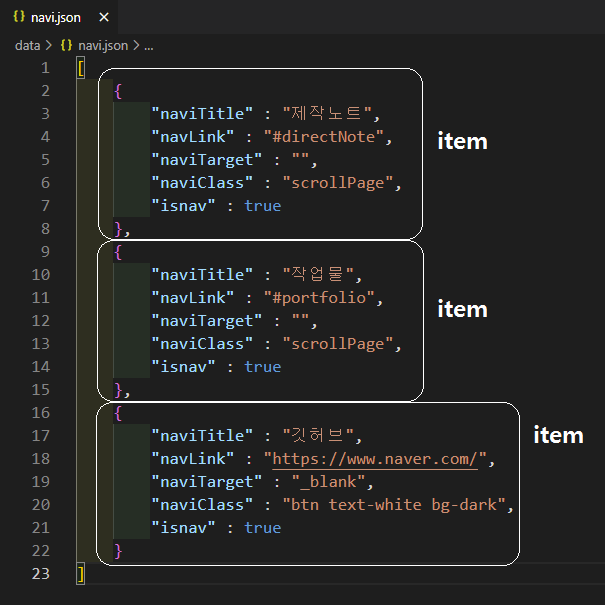Switch to the navi.json tab

tap(55, 17)
